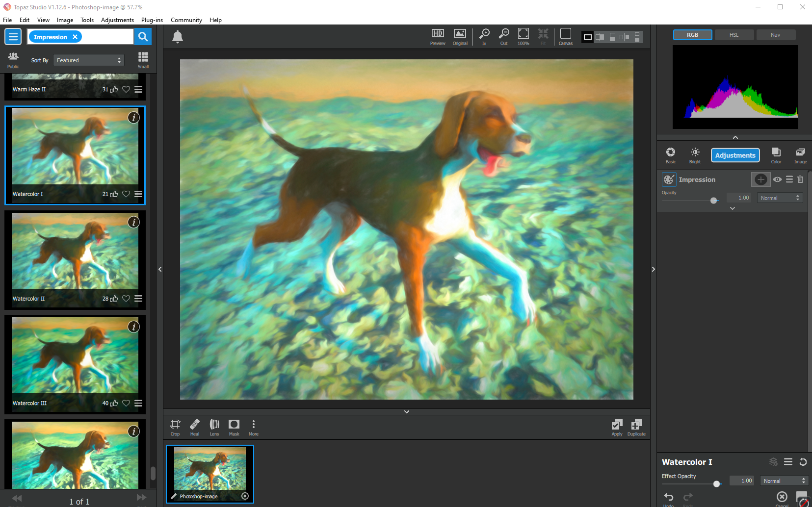Adjust the Impression Opacity slider

[714, 201]
